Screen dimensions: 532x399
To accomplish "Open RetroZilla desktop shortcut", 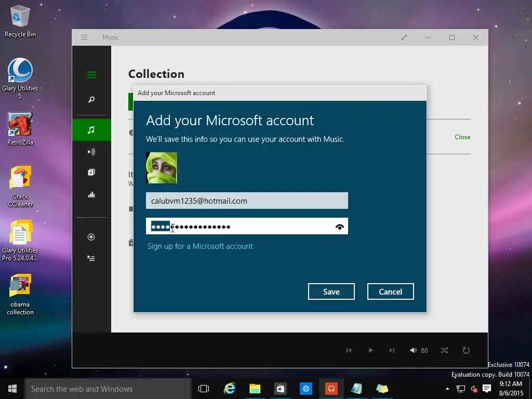I will click(x=20, y=129).
